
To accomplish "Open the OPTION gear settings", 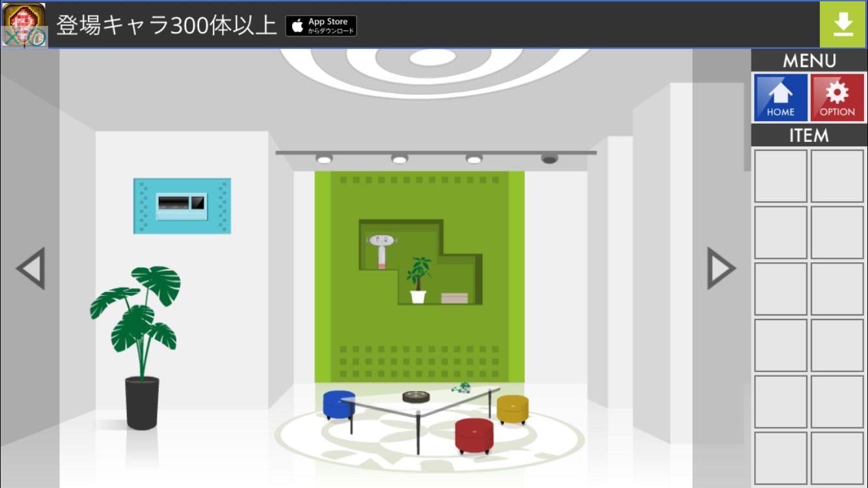I will [837, 98].
